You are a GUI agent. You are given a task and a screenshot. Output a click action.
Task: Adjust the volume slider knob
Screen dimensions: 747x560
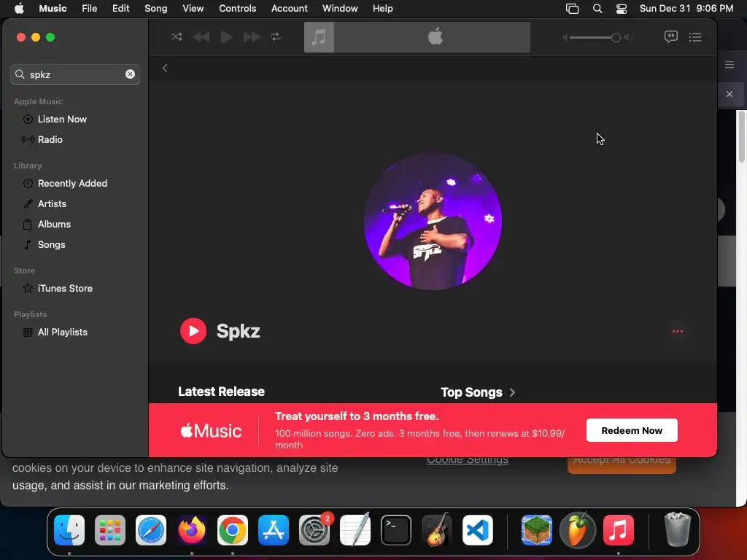click(x=616, y=37)
